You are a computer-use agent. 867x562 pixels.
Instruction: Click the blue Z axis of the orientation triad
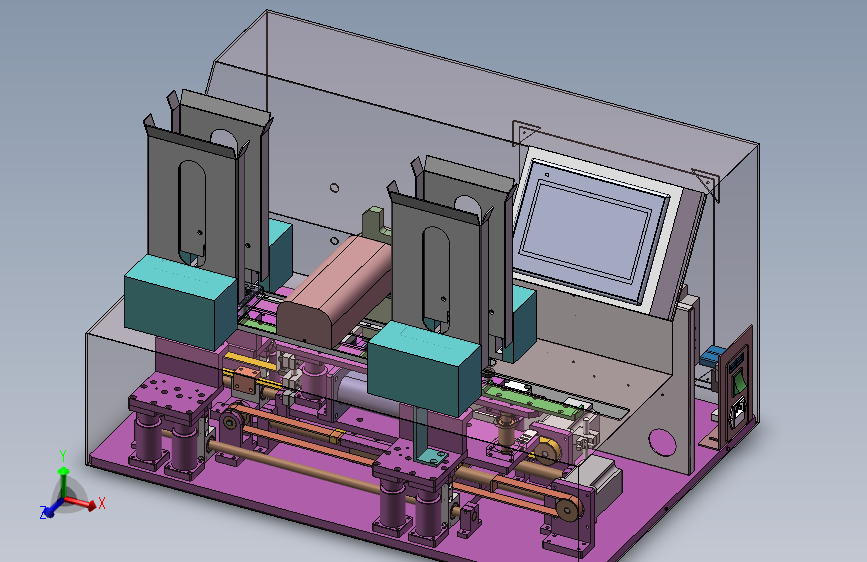50,509
